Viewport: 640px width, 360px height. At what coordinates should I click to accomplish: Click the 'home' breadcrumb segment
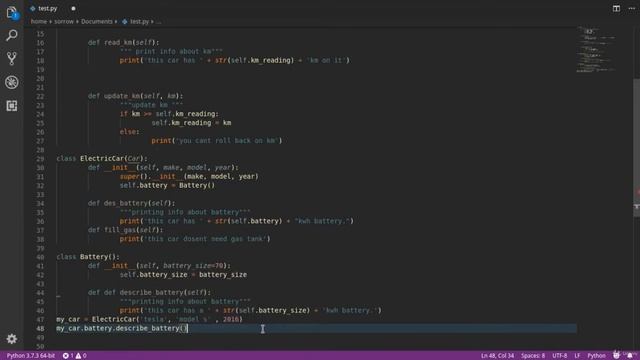(x=39, y=22)
